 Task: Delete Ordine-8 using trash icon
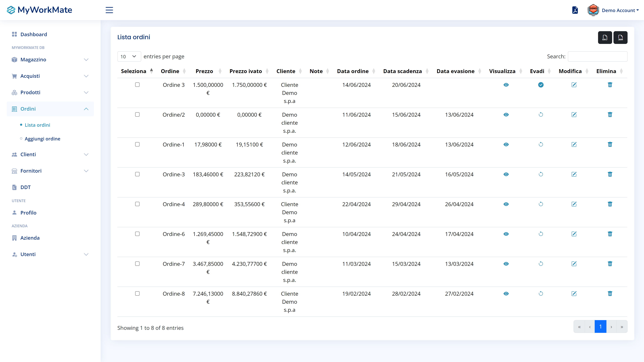pyautogui.click(x=610, y=294)
